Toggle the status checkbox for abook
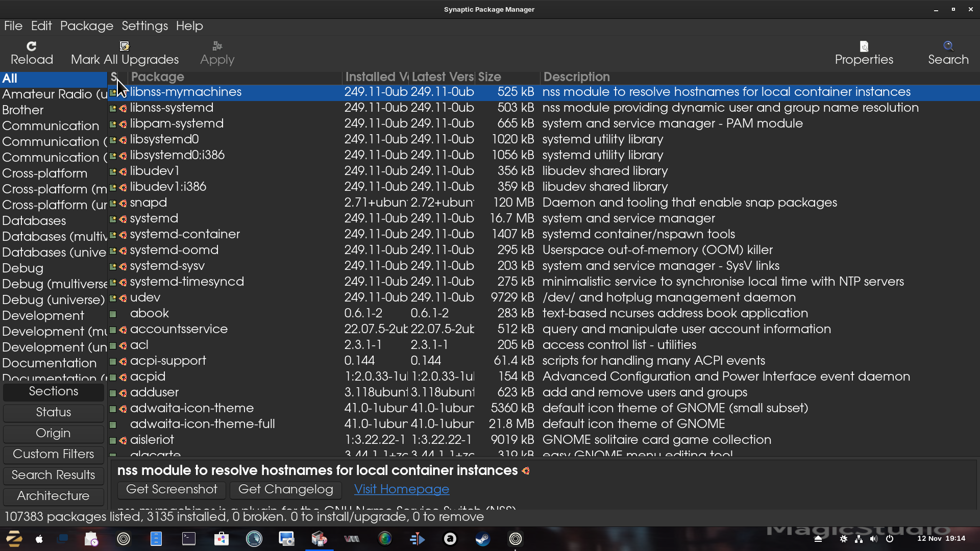 click(113, 314)
